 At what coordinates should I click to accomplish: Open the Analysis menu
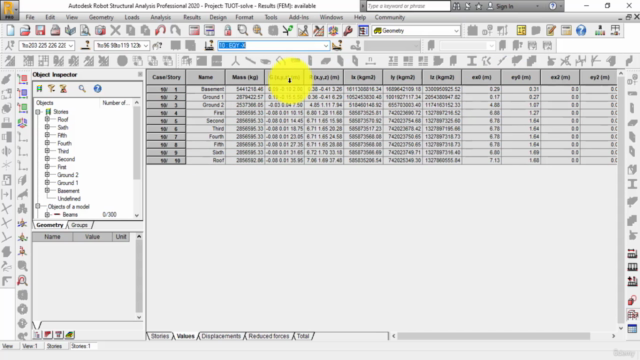click(160, 17)
